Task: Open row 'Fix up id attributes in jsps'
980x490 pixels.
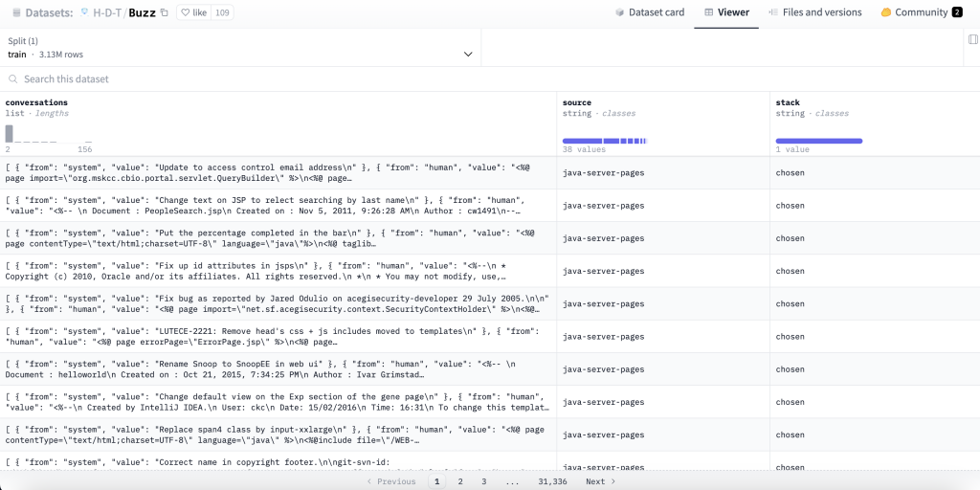Action: [278, 271]
